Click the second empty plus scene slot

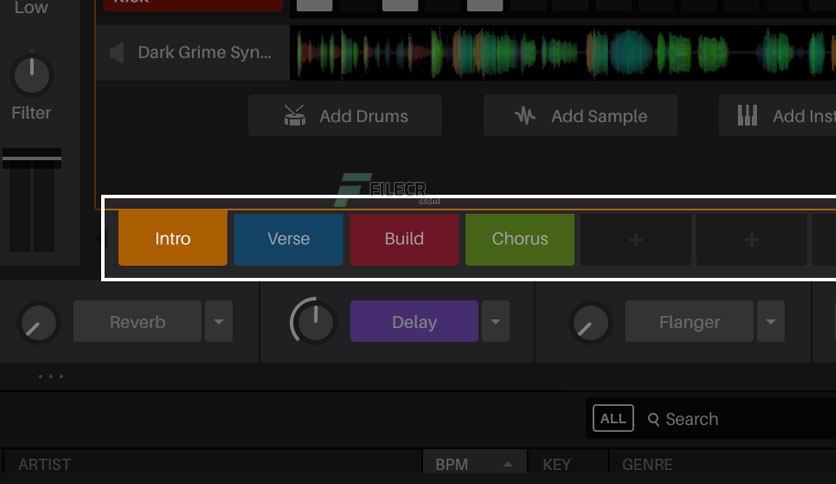pos(751,239)
